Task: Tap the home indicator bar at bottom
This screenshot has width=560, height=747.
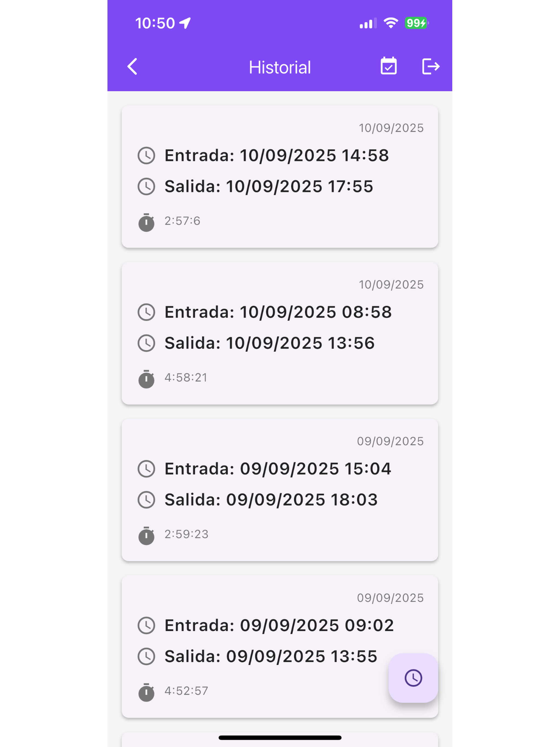Action: pos(280,737)
